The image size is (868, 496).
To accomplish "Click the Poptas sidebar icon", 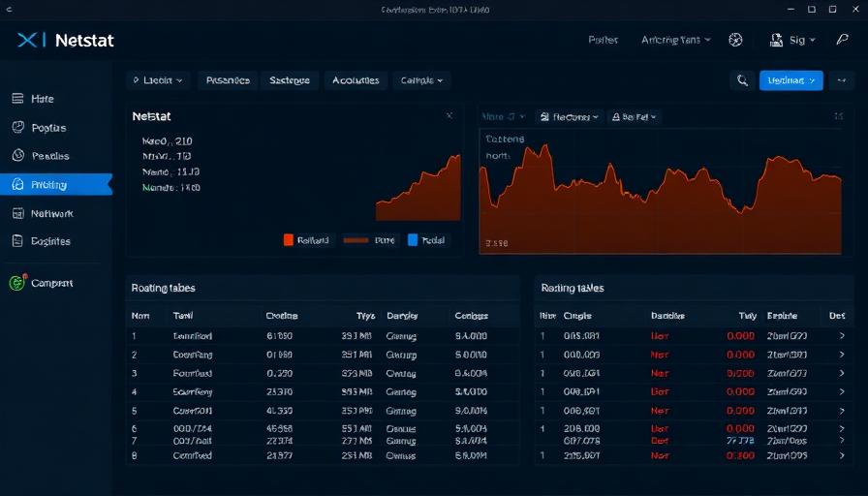I will pos(17,127).
